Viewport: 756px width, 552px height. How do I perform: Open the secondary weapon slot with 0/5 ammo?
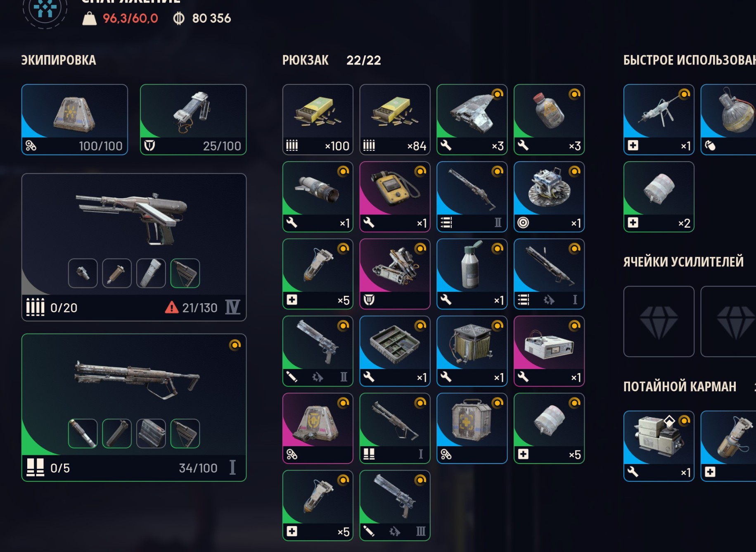[x=134, y=407]
